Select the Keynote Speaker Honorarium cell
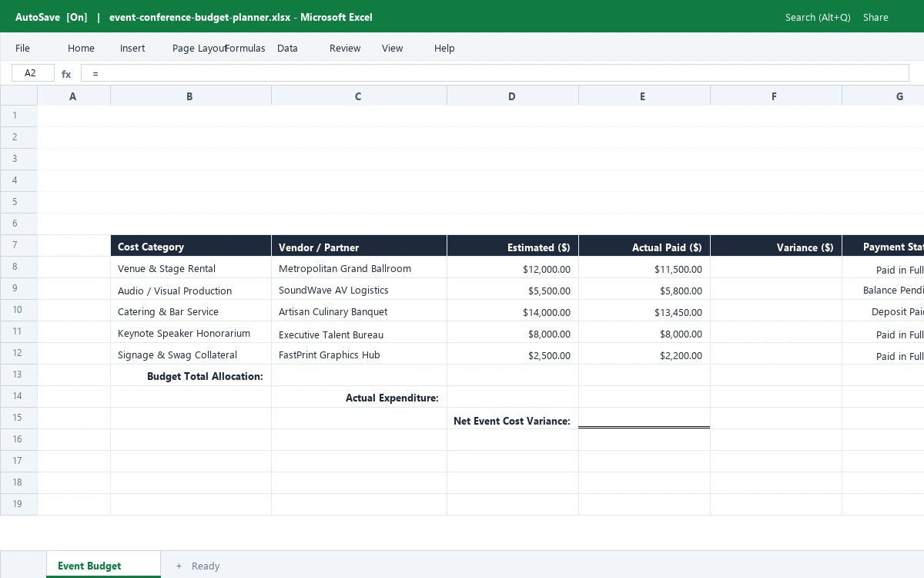The height and width of the screenshot is (578, 924). pos(191,332)
